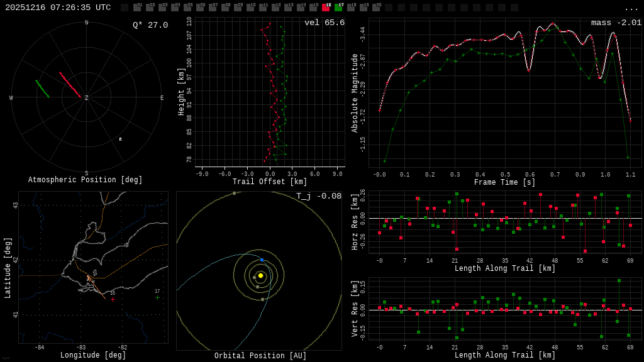Image resolution: width=644 pixels, height=362 pixels.
Task: Select the station 01 box in top bar
Action: [137, 8]
